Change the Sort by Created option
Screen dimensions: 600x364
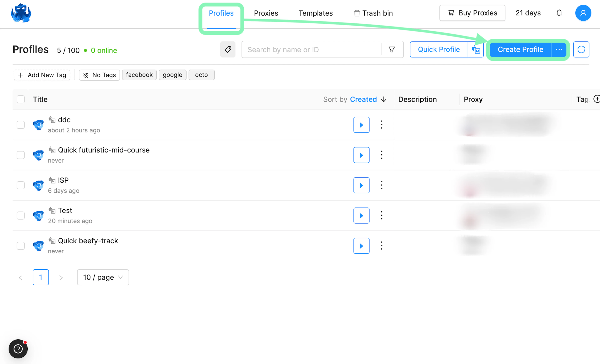pyautogui.click(x=363, y=99)
